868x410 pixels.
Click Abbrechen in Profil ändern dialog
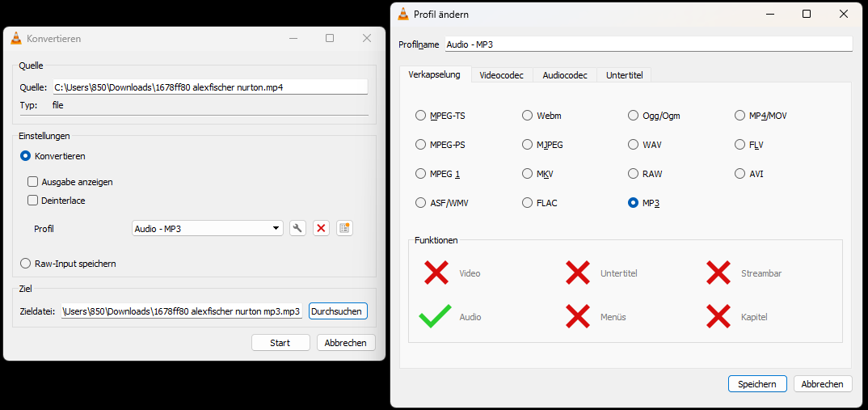point(823,383)
